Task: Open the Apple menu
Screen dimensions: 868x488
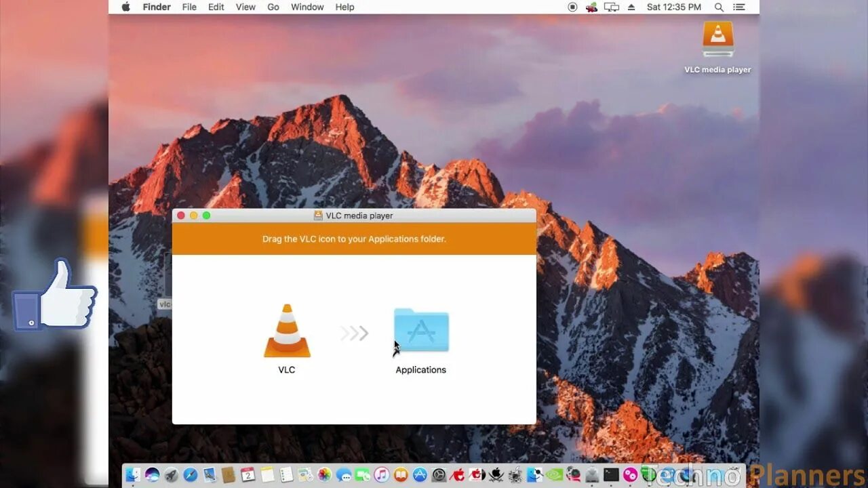Action: (125, 7)
